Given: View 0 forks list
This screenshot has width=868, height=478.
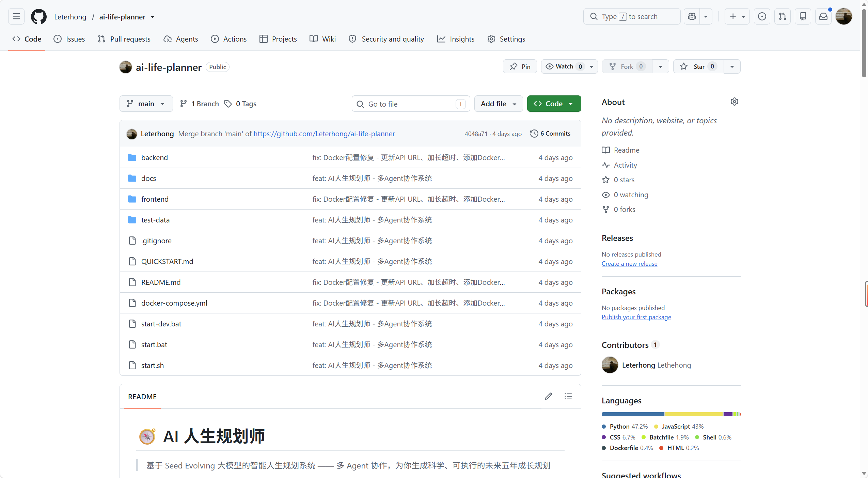Looking at the screenshot, I should tap(618, 209).
